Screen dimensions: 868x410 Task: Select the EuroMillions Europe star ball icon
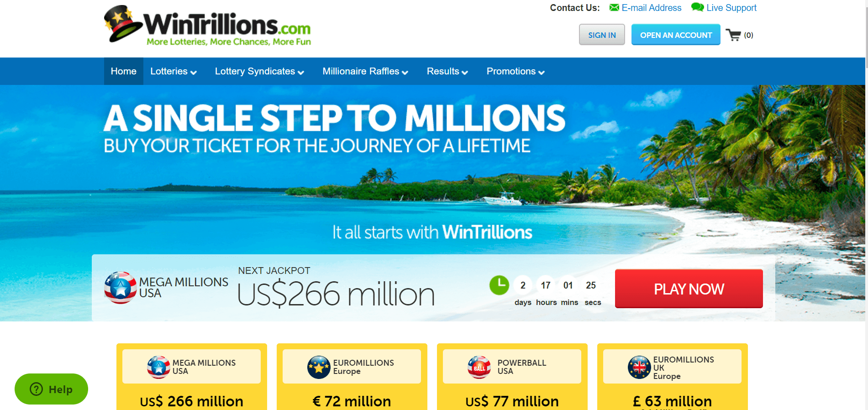[x=319, y=367]
